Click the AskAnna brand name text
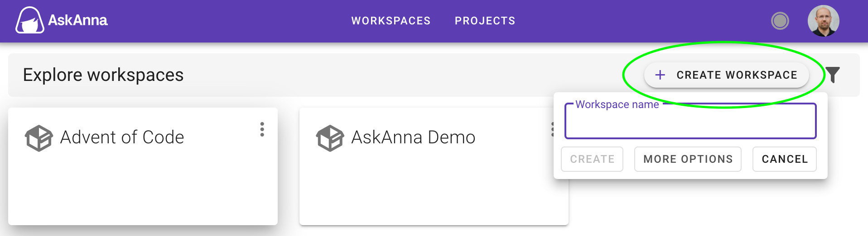The width and height of the screenshot is (868, 236). coord(78,20)
